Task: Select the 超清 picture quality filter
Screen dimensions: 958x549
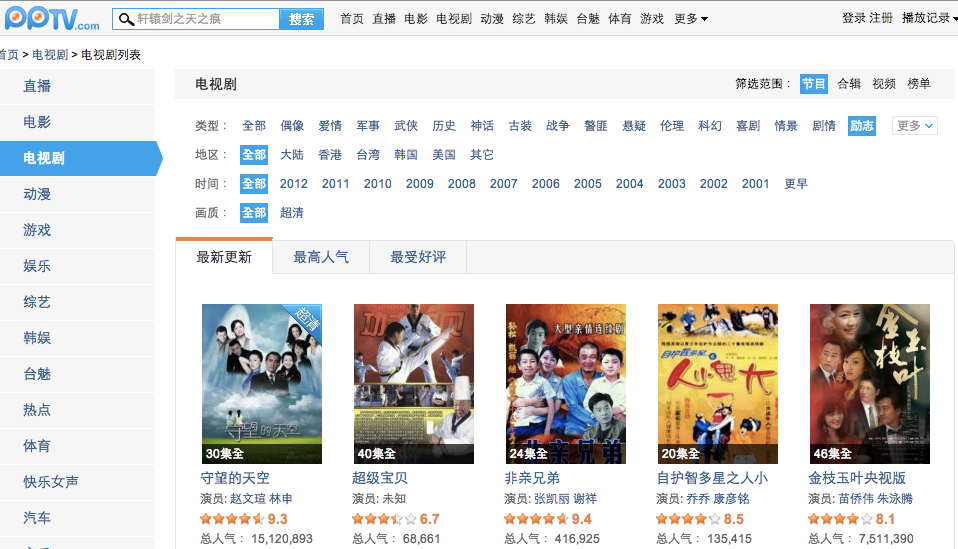Action: [292, 213]
